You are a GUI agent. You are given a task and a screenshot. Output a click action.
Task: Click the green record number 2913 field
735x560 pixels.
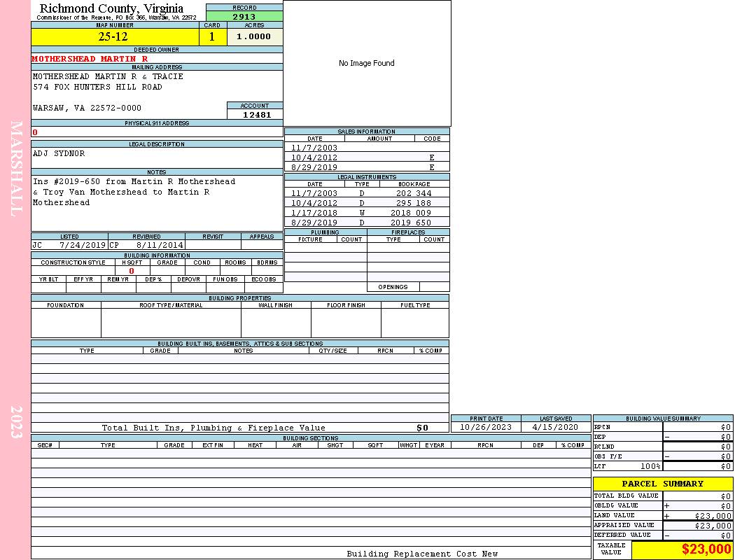click(x=244, y=16)
